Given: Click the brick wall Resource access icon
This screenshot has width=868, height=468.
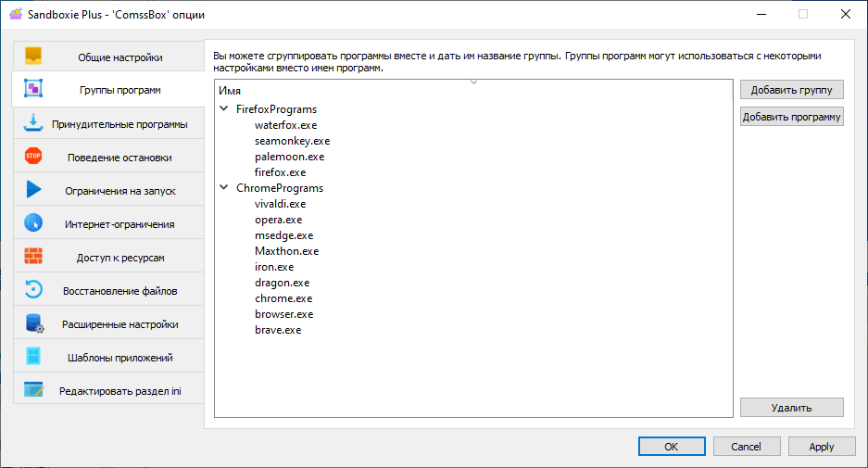Looking at the screenshot, I should (33, 256).
